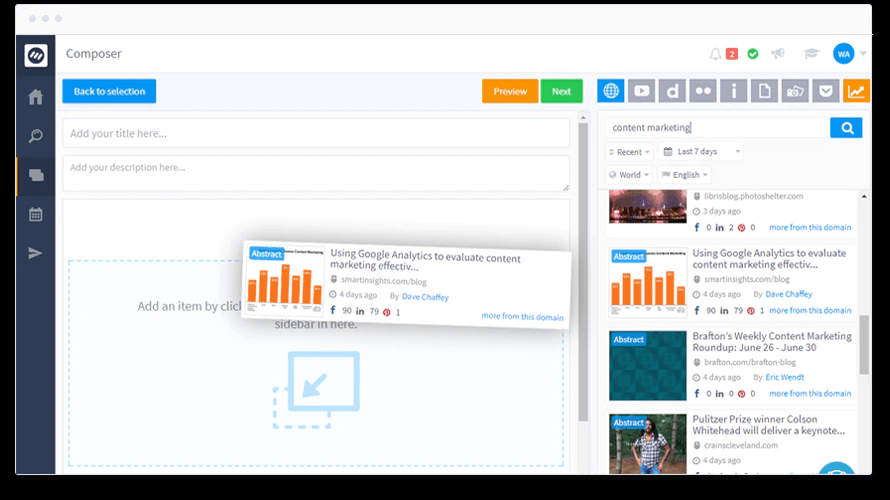Open the Home icon in sidebar
Viewport: 890px width, 500px height.
click(x=36, y=97)
